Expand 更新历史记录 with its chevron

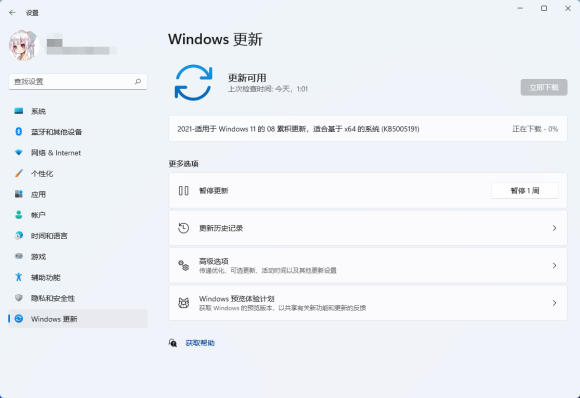[x=554, y=228]
